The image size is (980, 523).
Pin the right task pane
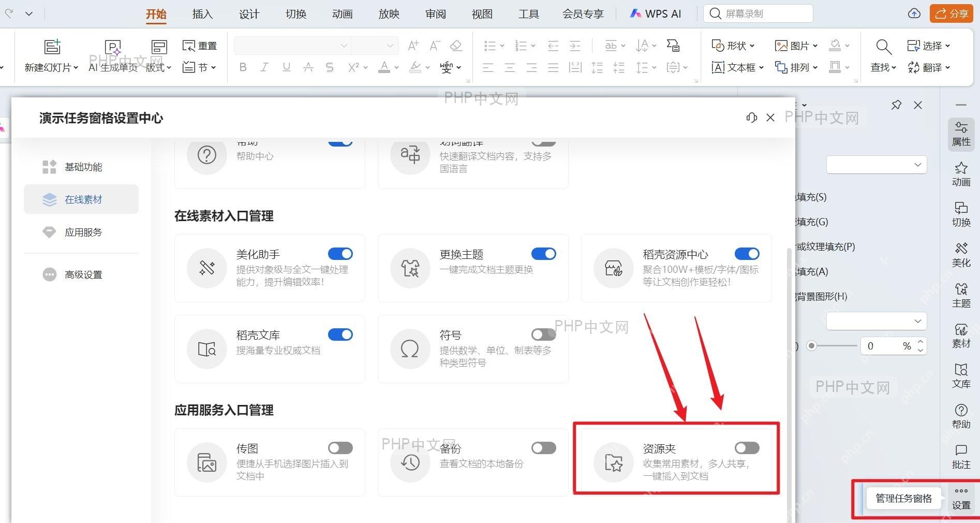click(x=896, y=105)
